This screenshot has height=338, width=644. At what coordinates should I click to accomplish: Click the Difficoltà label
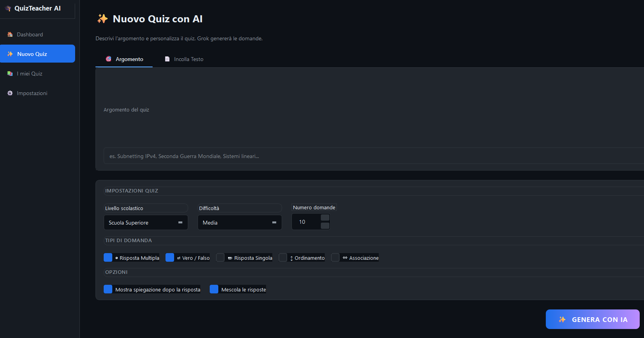[x=209, y=208]
